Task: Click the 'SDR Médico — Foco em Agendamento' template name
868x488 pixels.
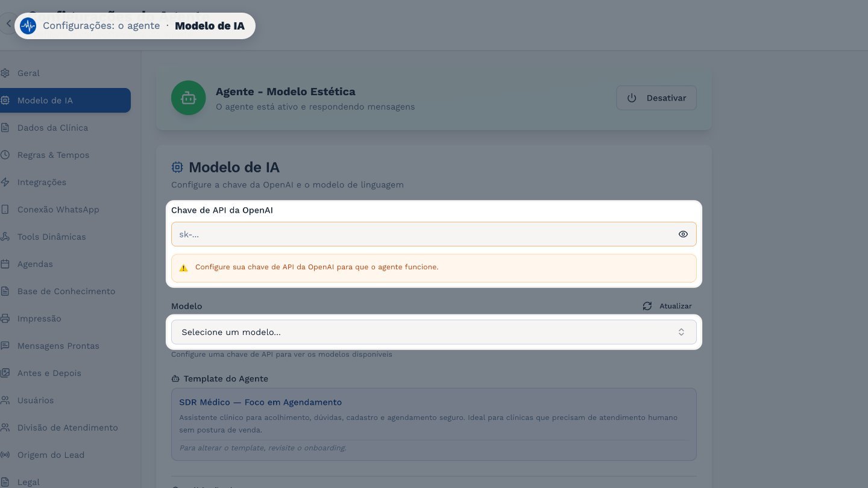Action: pos(260,402)
